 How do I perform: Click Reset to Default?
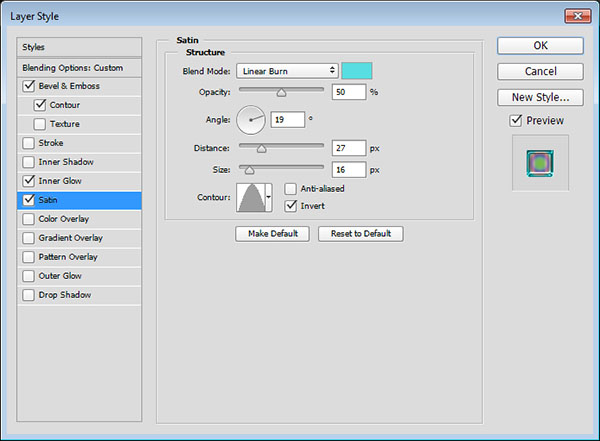pos(360,234)
